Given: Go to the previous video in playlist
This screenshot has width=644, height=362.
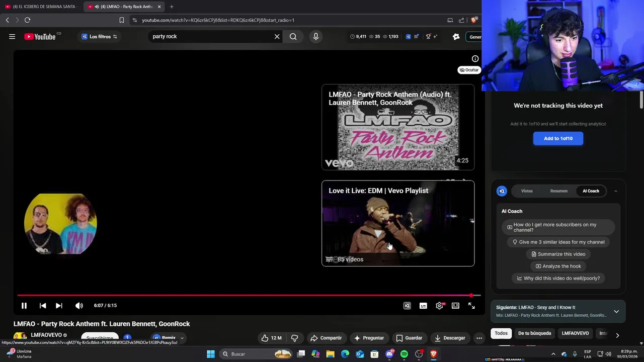Looking at the screenshot, I should pyautogui.click(x=43, y=305).
